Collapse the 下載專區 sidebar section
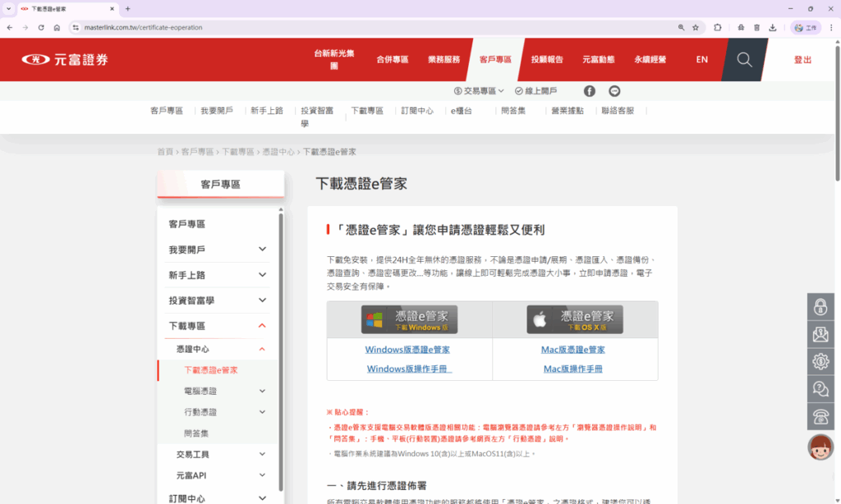Screen dimensions: 841x504 262,326
